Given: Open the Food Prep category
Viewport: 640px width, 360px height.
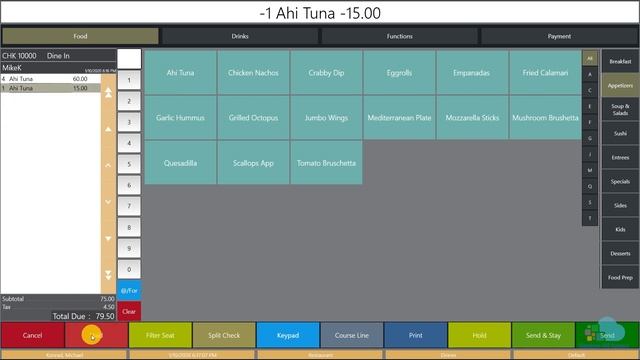Looking at the screenshot, I should coord(620,278).
